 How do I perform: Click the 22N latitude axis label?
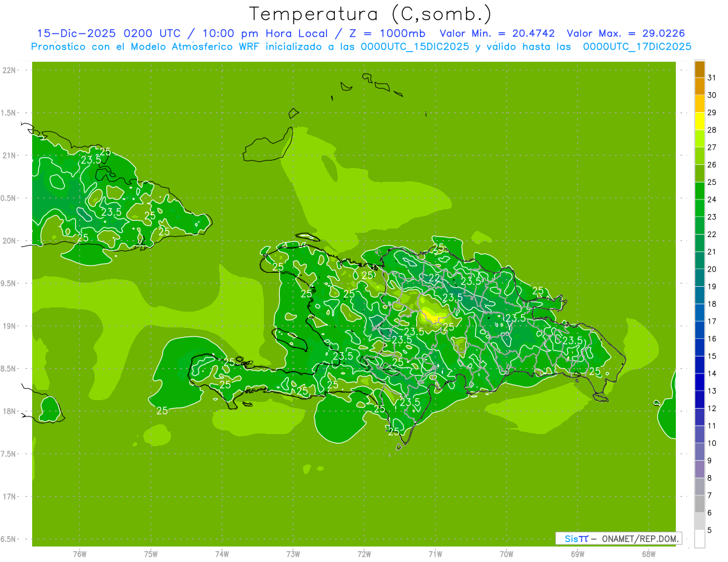pos(10,70)
